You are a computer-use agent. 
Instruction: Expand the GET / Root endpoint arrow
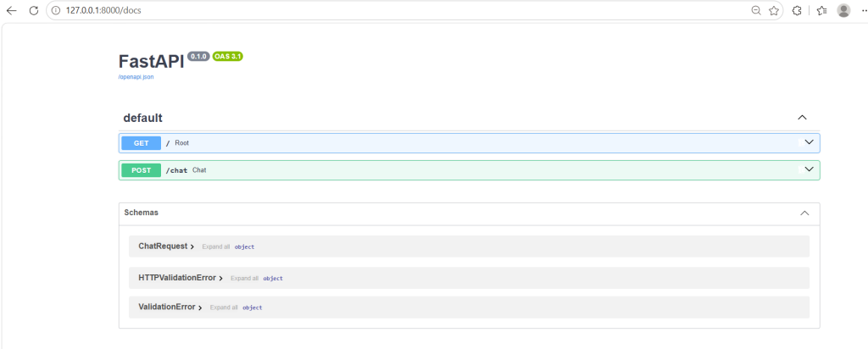click(x=810, y=142)
